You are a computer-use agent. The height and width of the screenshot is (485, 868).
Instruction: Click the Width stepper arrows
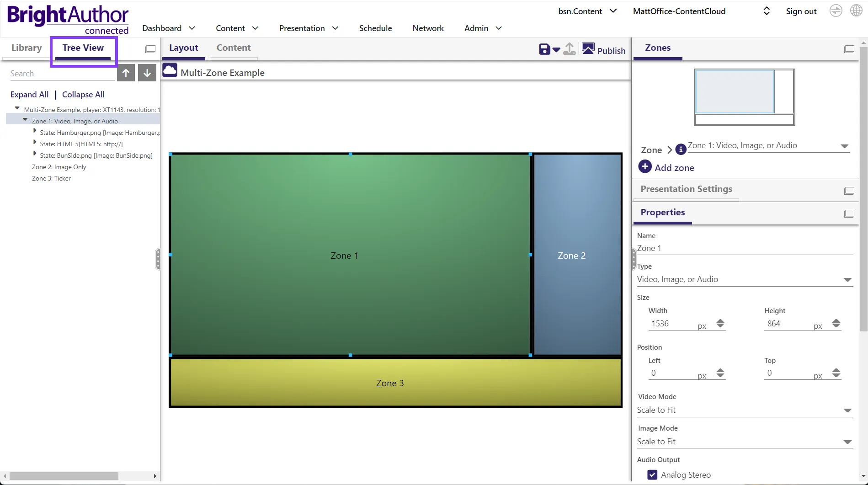pos(720,323)
